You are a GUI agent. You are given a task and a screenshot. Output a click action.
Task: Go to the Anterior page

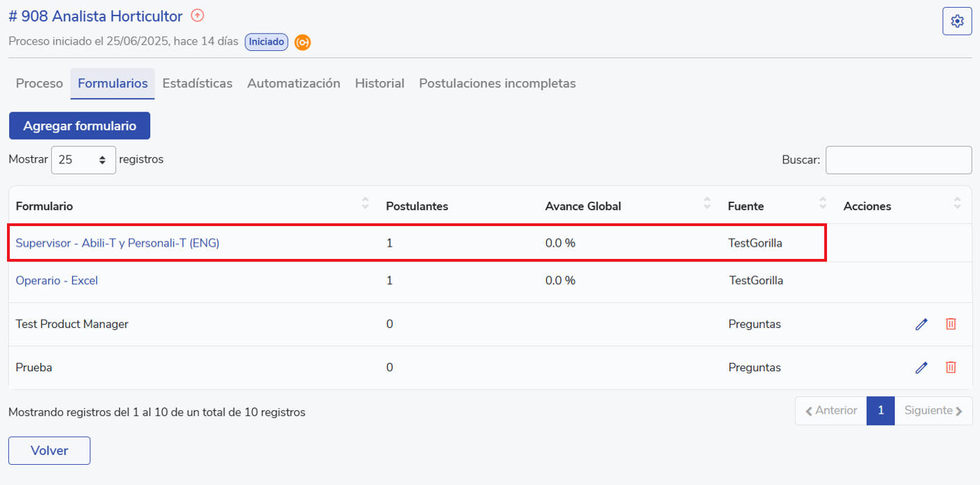[831, 411]
